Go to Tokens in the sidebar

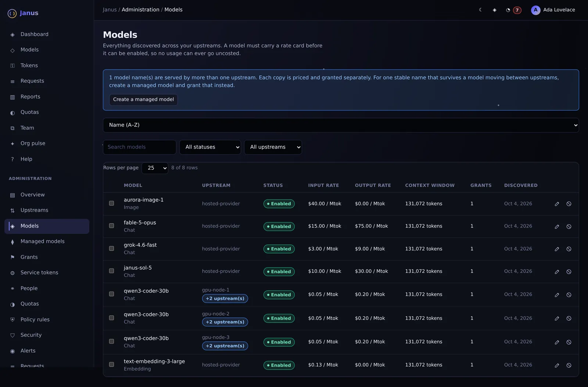point(47,66)
